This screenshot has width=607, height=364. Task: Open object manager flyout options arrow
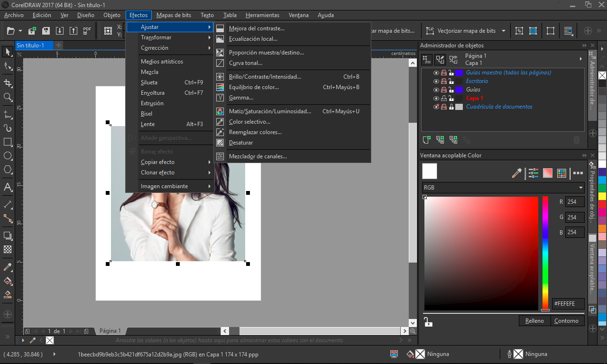point(581,59)
